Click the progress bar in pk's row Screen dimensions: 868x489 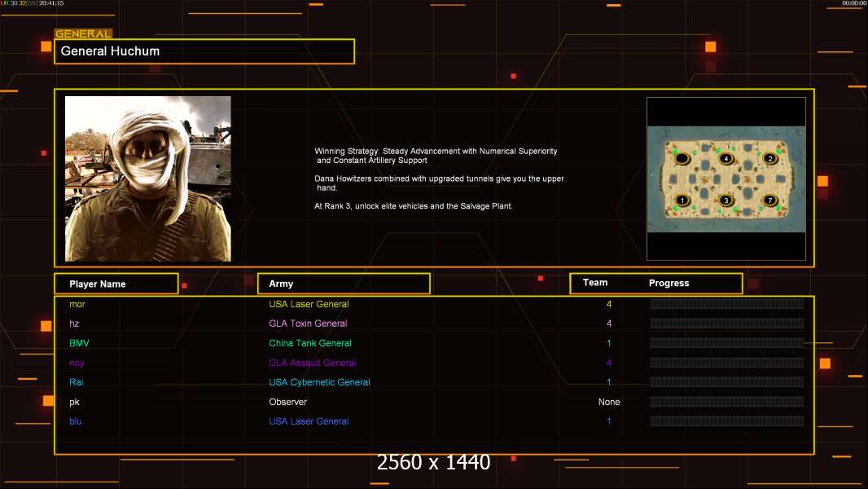click(x=727, y=402)
